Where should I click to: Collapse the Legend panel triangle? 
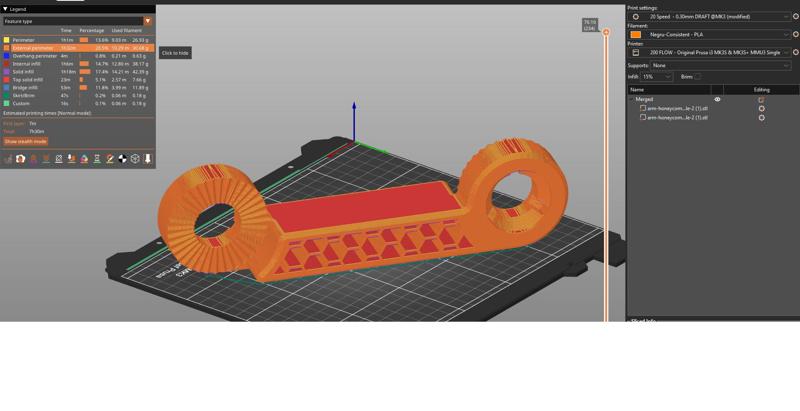[5, 9]
